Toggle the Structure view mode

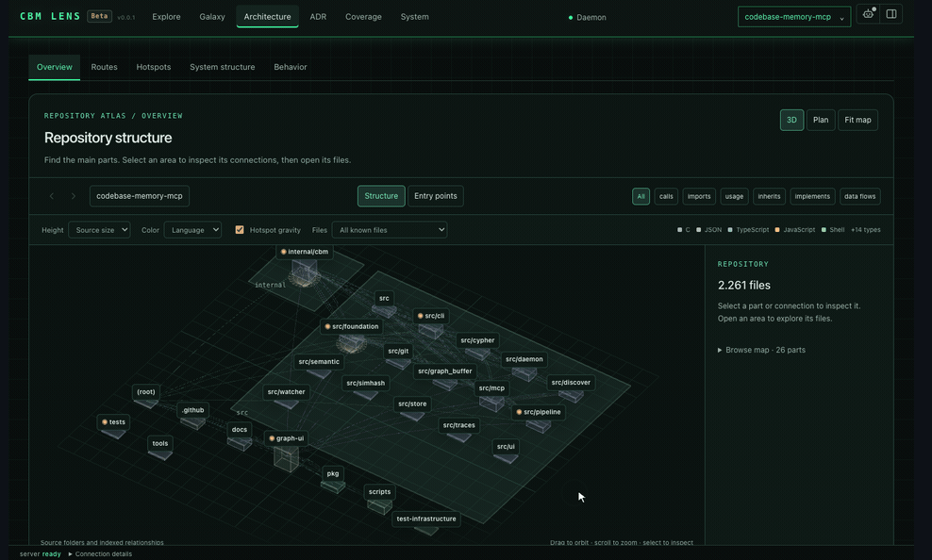pyautogui.click(x=381, y=196)
